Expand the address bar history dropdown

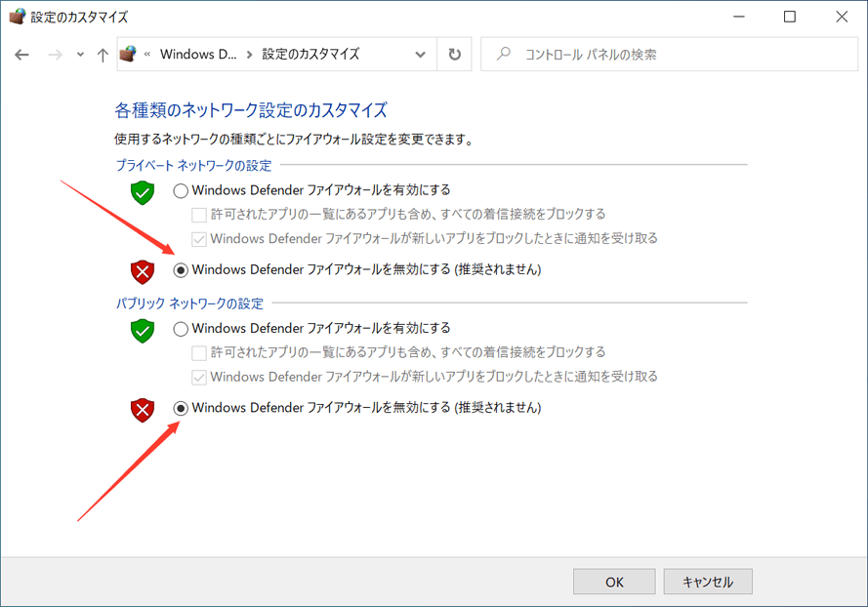(x=420, y=55)
